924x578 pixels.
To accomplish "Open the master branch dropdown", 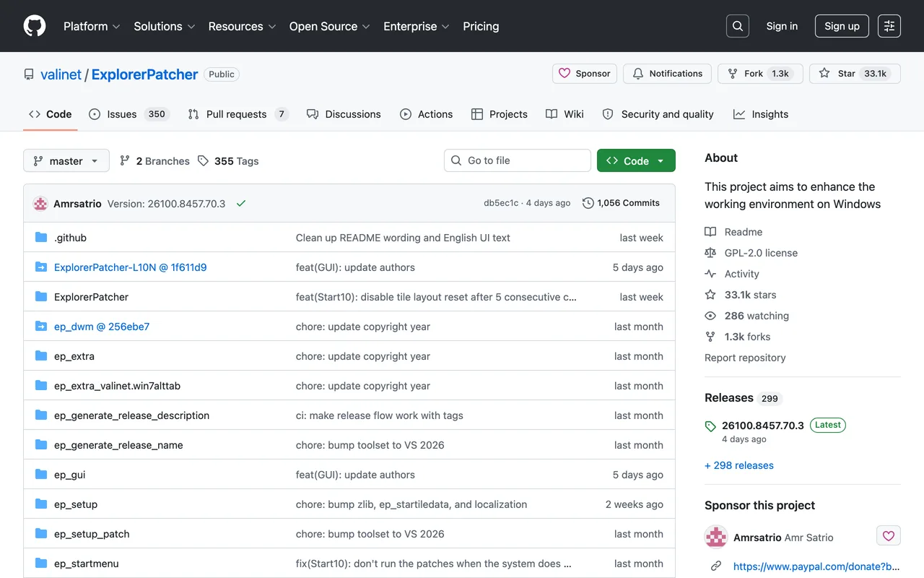I will coord(66,160).
